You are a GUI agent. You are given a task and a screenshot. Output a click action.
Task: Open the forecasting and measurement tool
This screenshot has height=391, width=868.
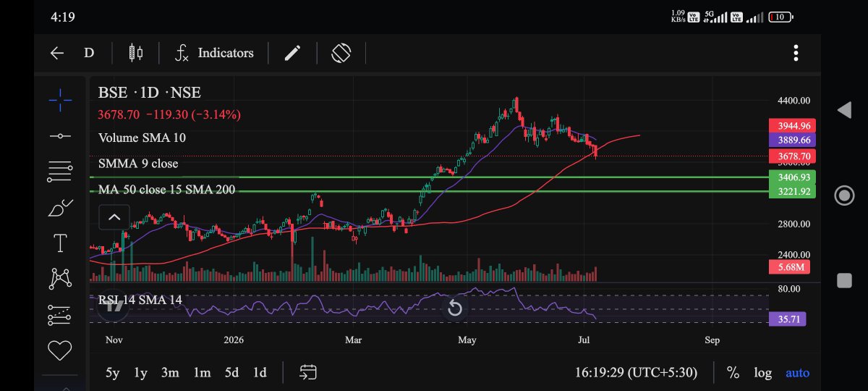point(60,315)
